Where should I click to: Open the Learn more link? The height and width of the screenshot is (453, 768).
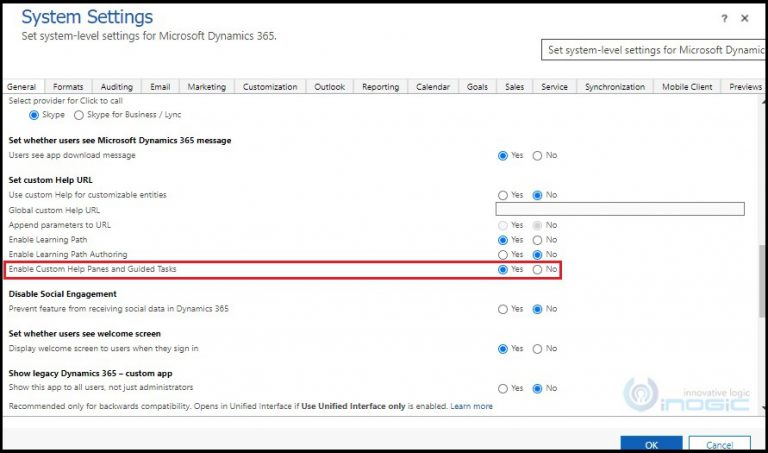tap(471, 407)
